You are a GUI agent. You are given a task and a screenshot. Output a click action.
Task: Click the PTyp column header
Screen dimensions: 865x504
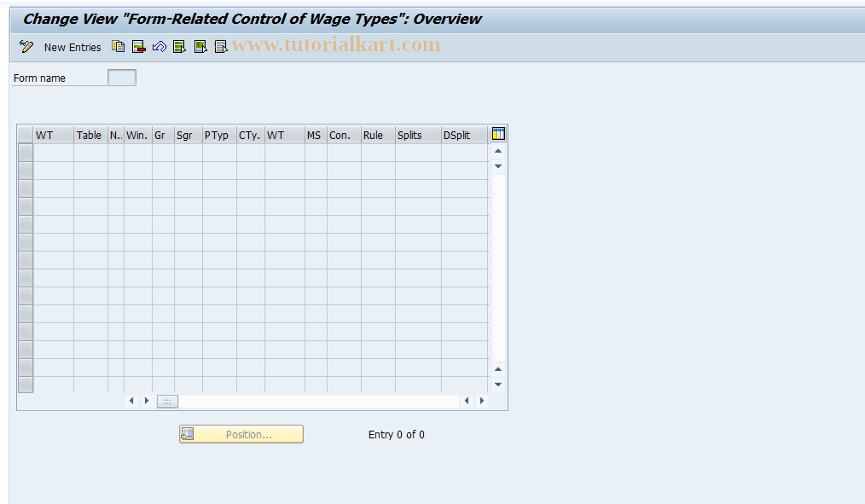pos(219,135)
